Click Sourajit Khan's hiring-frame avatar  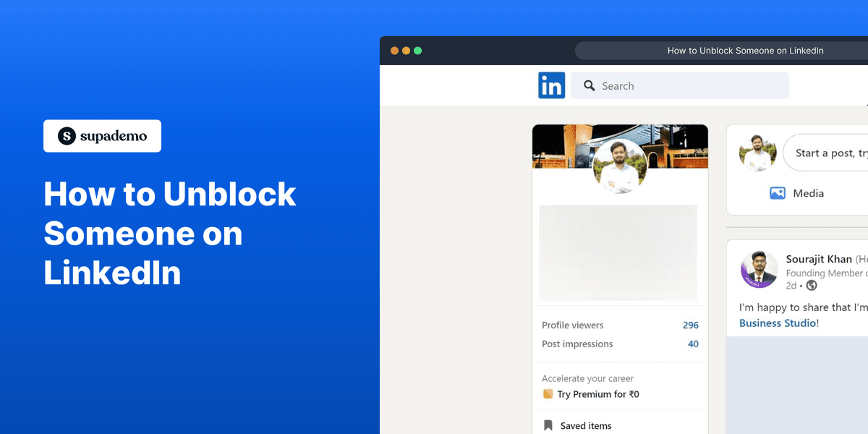tap(759, 268)
